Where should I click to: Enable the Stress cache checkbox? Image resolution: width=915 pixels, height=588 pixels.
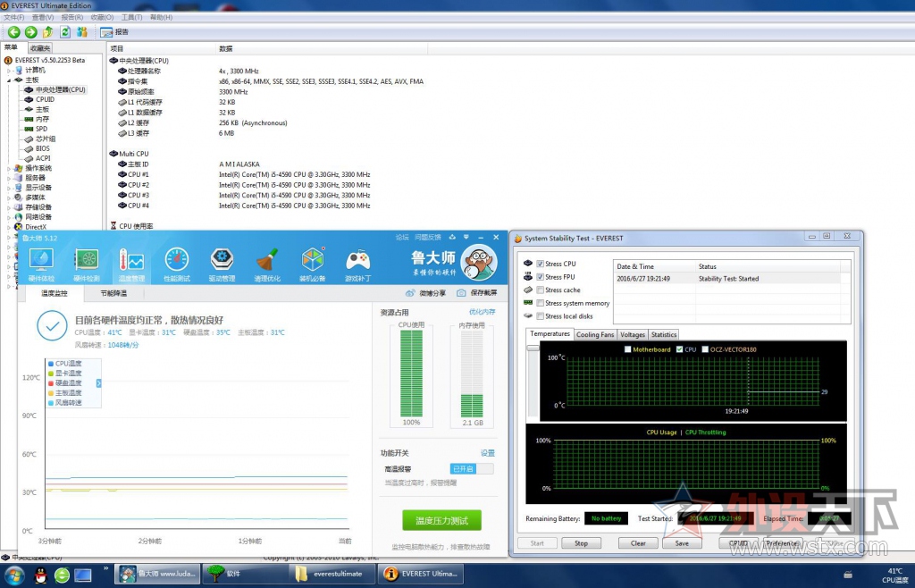[x=541, y=290]
